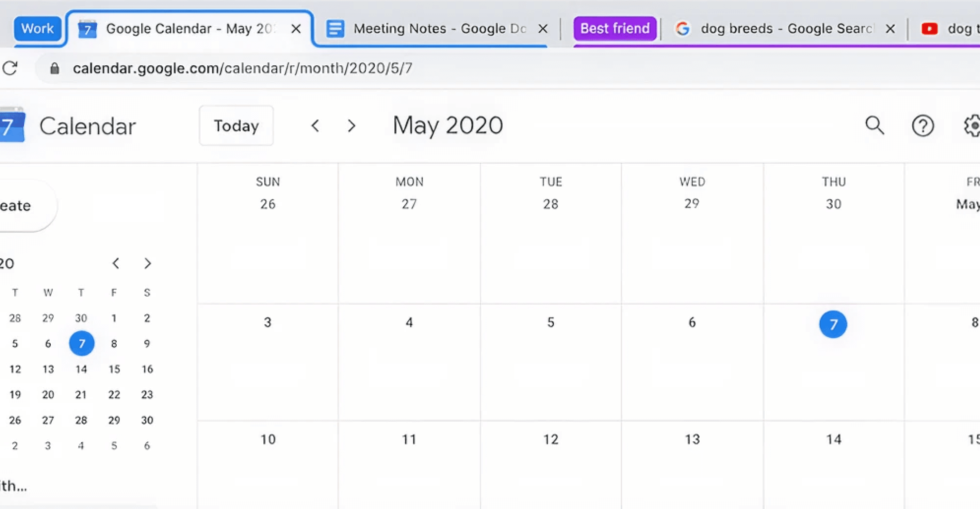Select 23 in the mini calendar

point(147,394)
